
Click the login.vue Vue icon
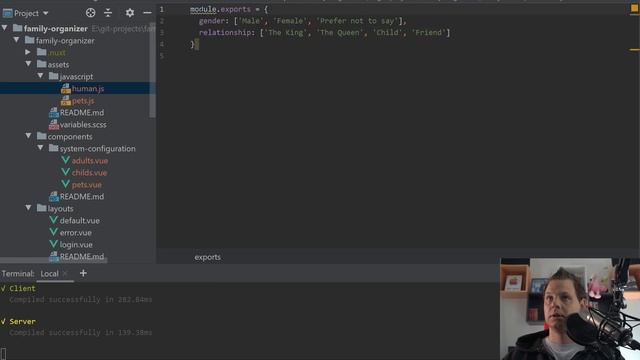click(x=53, y=244)
